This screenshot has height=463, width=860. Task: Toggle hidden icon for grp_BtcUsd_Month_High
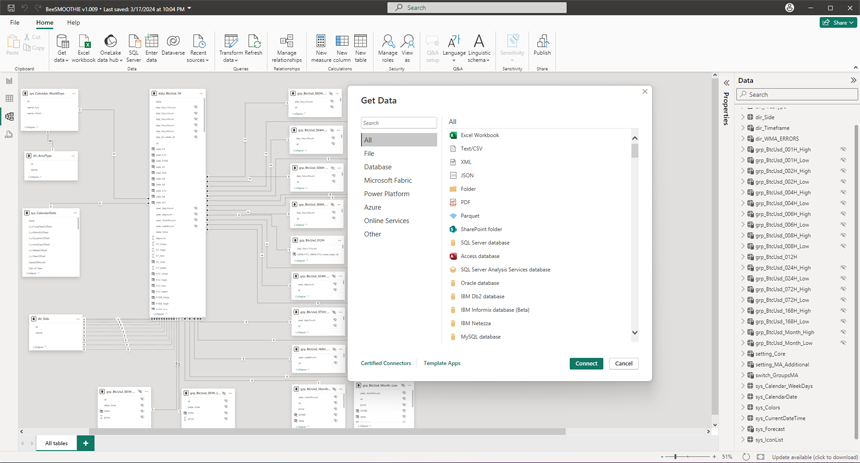843,332
